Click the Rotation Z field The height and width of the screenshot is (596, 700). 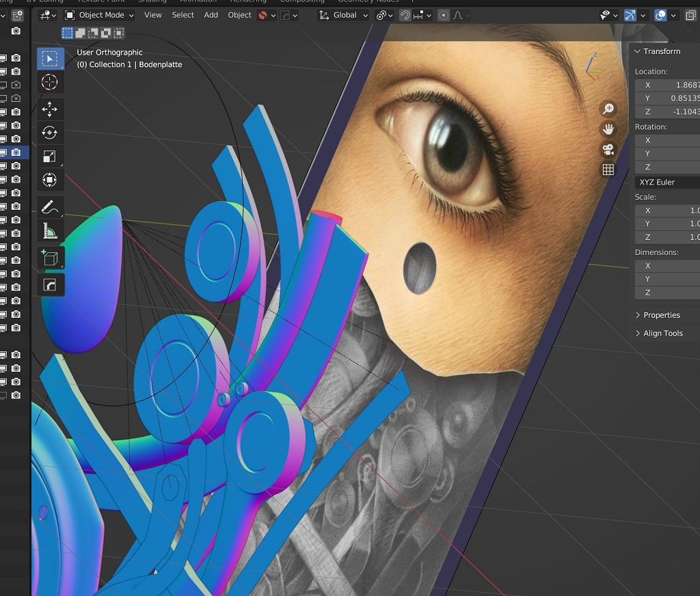[667, 167]
